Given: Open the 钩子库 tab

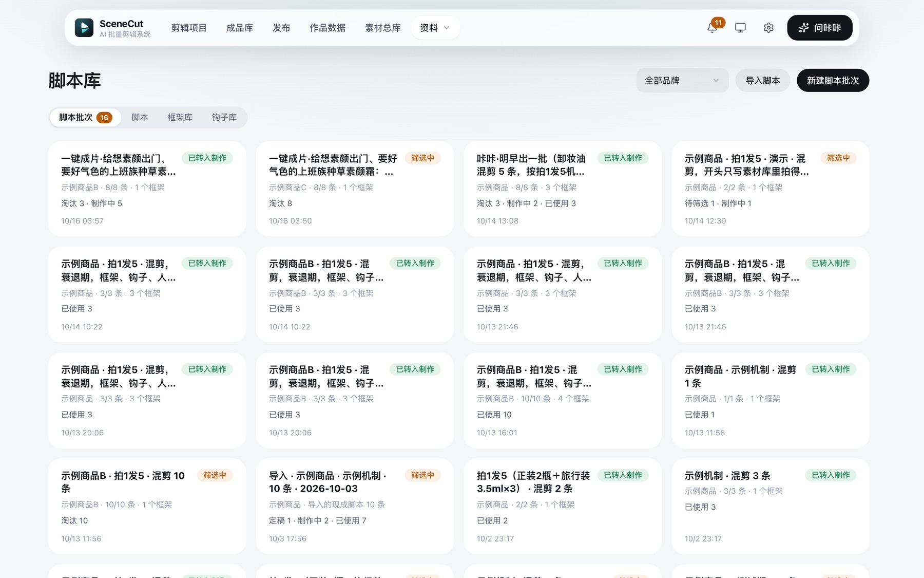Looking at the screenshot, I should click(224, 117).
